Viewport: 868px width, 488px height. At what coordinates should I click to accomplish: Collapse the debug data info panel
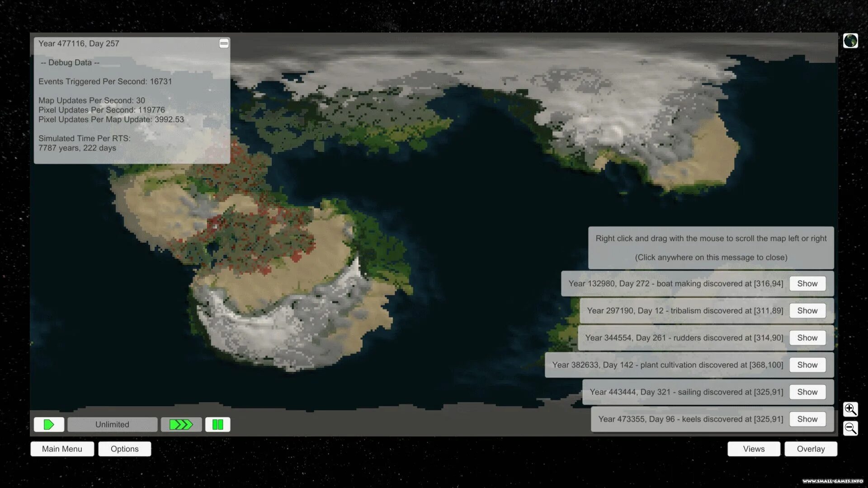click(x=224, y=43)
